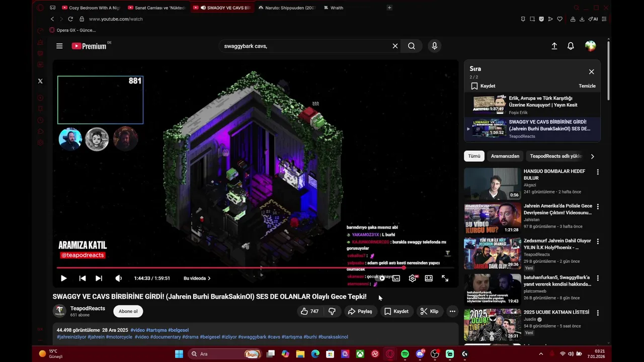This screenshot has height=362, width=644.
Task: Open Opera GX X/Twitter sidebar icon
Action: (x=40, y=81)
